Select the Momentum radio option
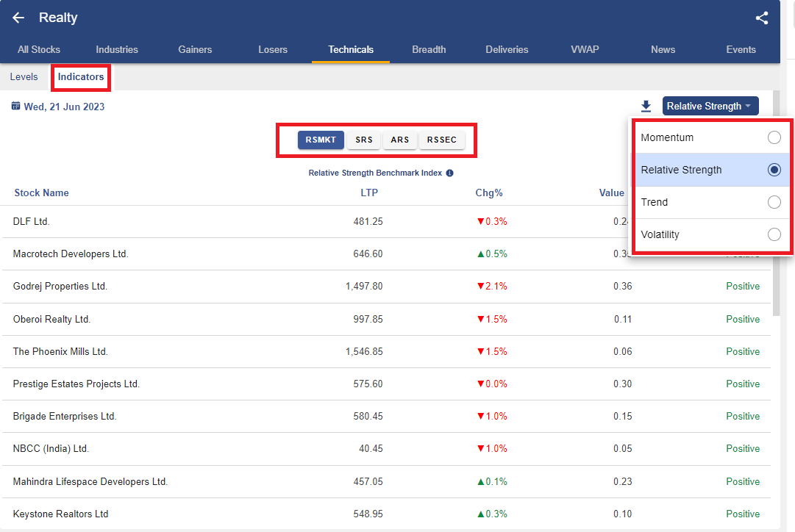 [774, 137]
